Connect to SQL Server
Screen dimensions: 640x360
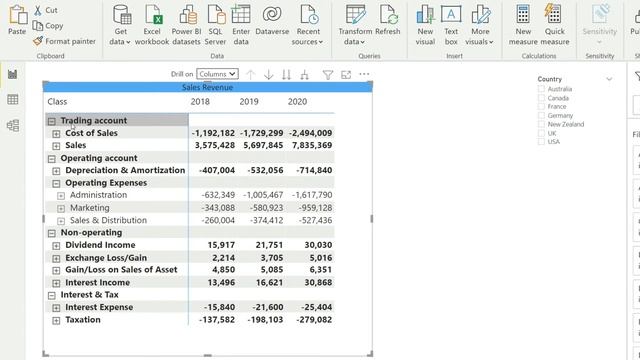[215, 24]
